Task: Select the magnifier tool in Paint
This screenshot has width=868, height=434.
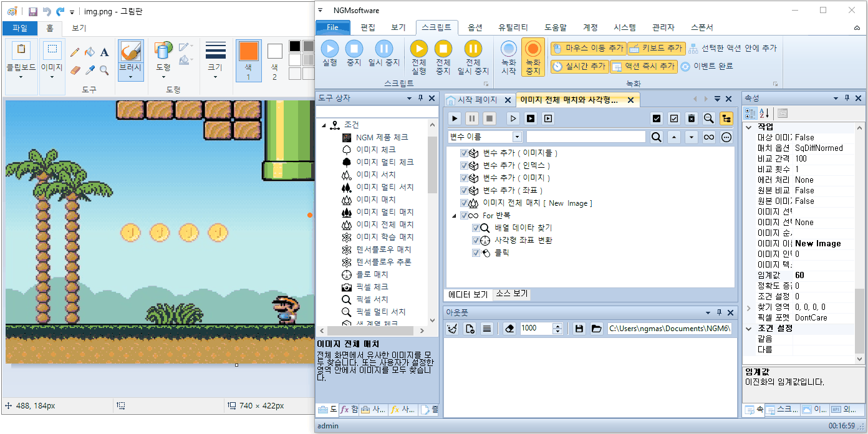Action: 105,70
